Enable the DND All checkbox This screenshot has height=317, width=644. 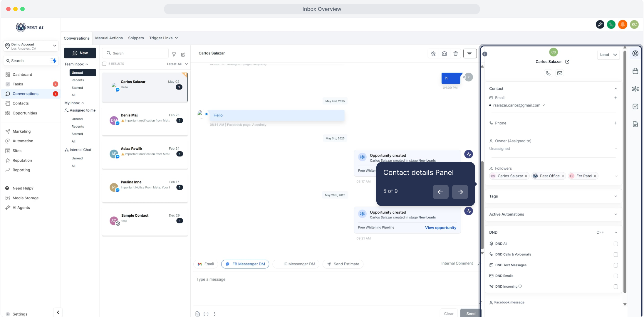616,244
